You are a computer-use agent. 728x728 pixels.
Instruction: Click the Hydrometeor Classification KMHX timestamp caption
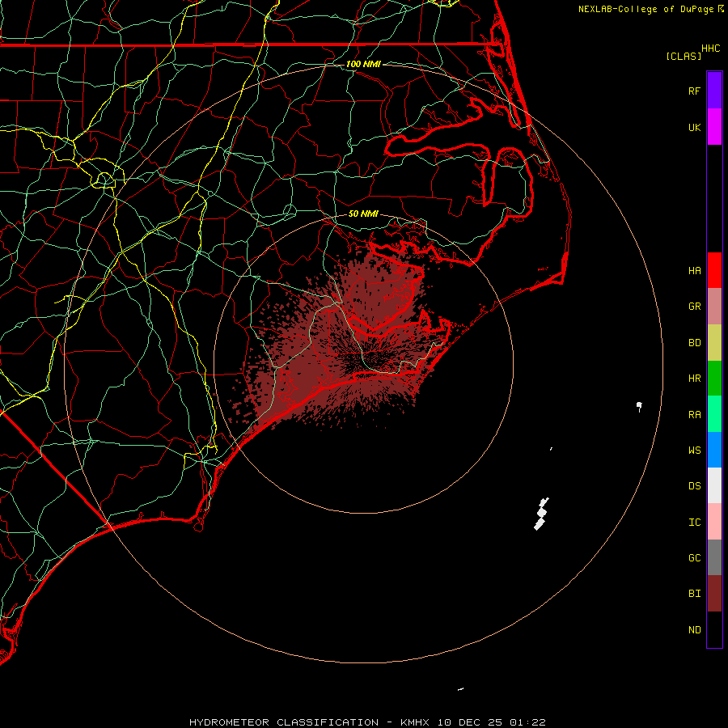(367, 722)
